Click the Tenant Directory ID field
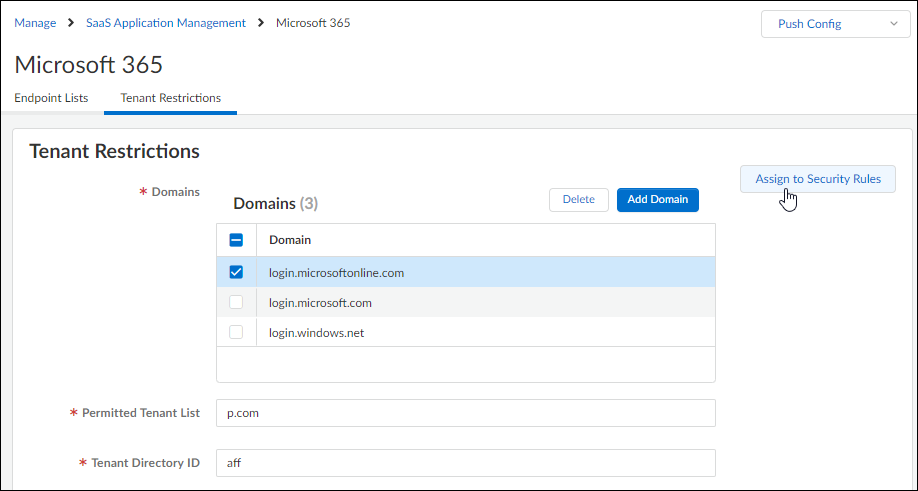Viewport: 918px width, 491px height. [465, 463]
